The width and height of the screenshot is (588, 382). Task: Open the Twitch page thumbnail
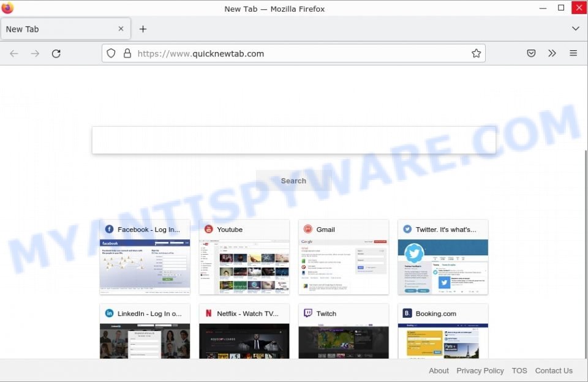(344, 341)
